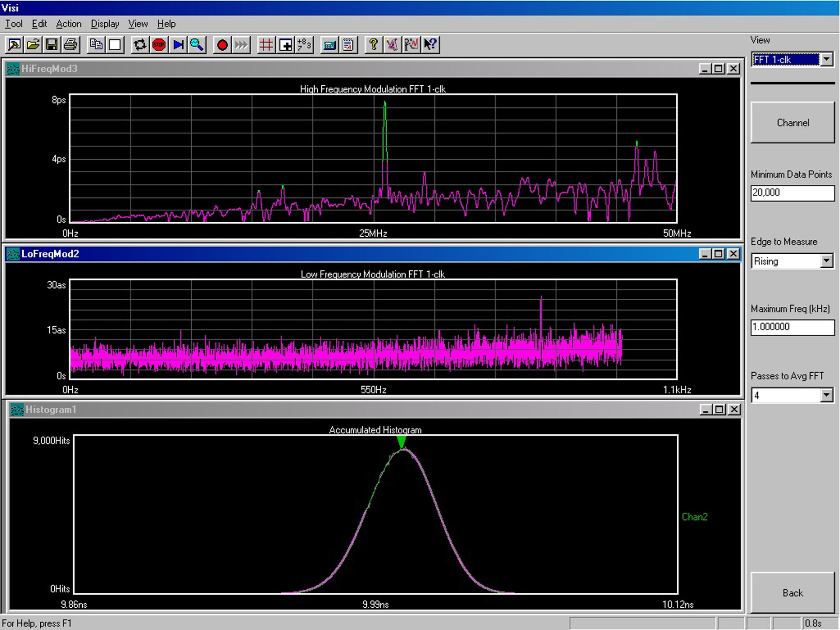Click the context help arrow-question icon
The width and height of the screenshot is (840, 630).
(x=430, y=45)
